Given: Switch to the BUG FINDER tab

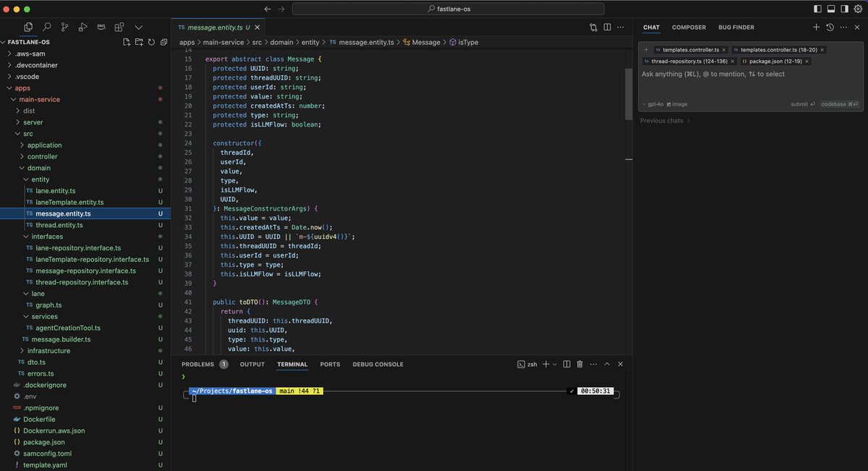Looking at the screenshot, I should 736,27.
